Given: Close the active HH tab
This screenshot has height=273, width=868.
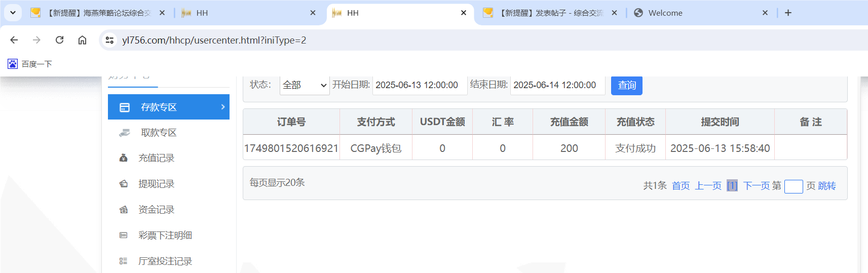Looking at the screenshot, I should coord(464,13).
